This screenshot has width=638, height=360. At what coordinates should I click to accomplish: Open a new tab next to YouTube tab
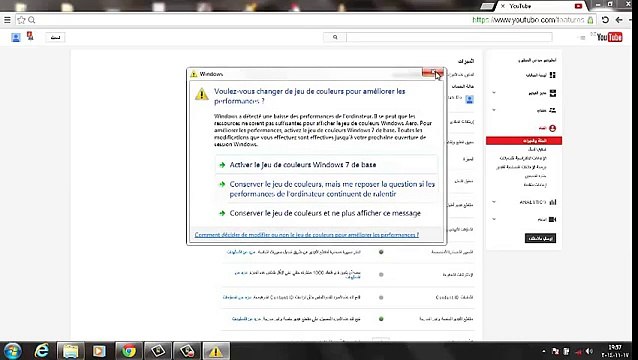point(487,6)
